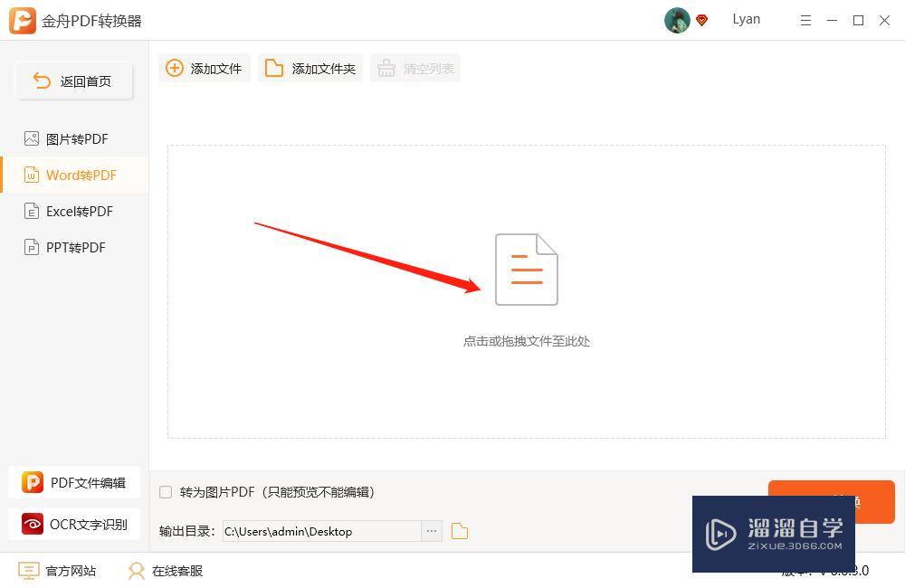
Task: Click the monitor icon beside 官方网站
Action: 29,571
